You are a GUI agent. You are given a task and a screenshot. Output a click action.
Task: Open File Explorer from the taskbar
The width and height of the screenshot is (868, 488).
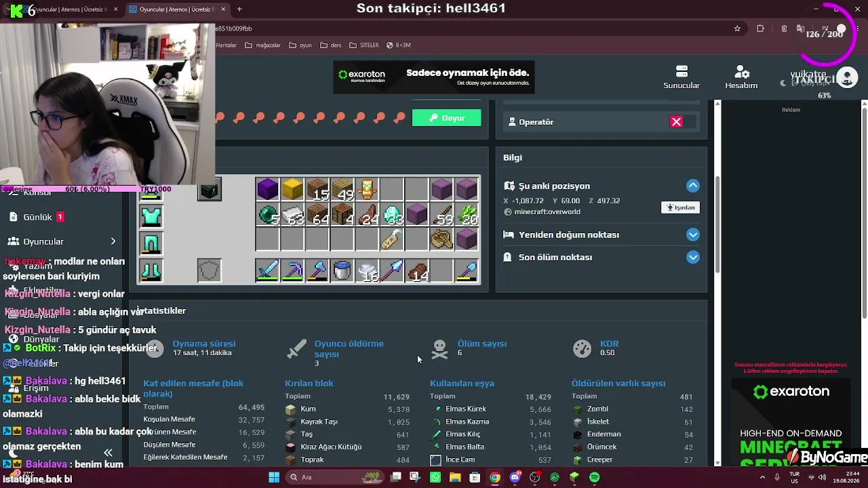pyautogui.click(x=455, y=477)
